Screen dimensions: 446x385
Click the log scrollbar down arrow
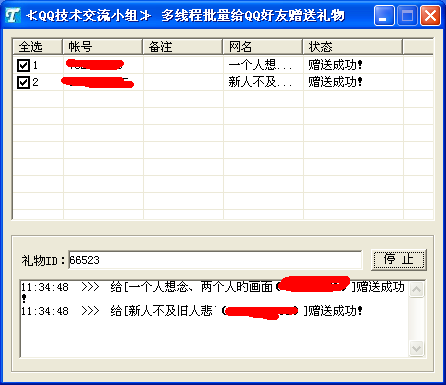click(x=416, y=349)
